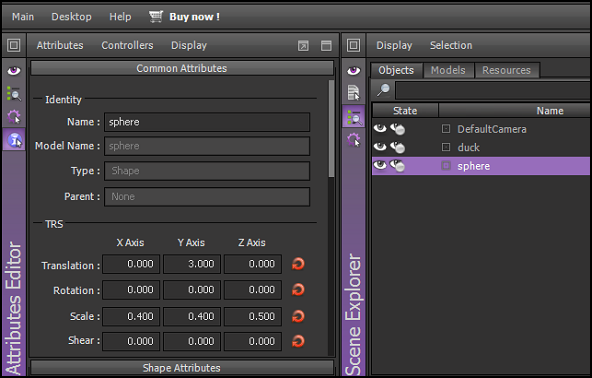Click the Shear Y Axis field
Screen dimensions: 592x378
(192, 341)
